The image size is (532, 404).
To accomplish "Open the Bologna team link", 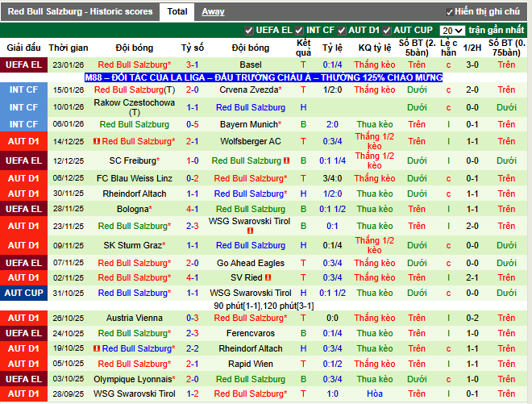I will (135, 209).
